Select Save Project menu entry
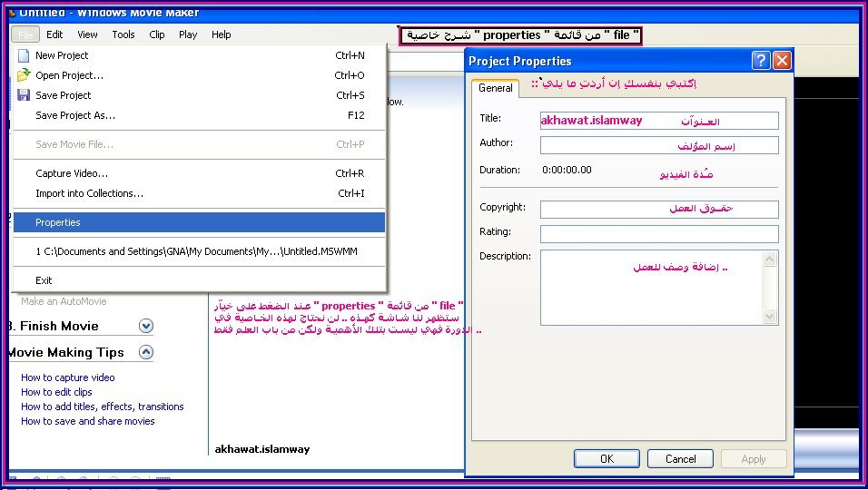This screenshot has height=490, width=868. (199, 95)
